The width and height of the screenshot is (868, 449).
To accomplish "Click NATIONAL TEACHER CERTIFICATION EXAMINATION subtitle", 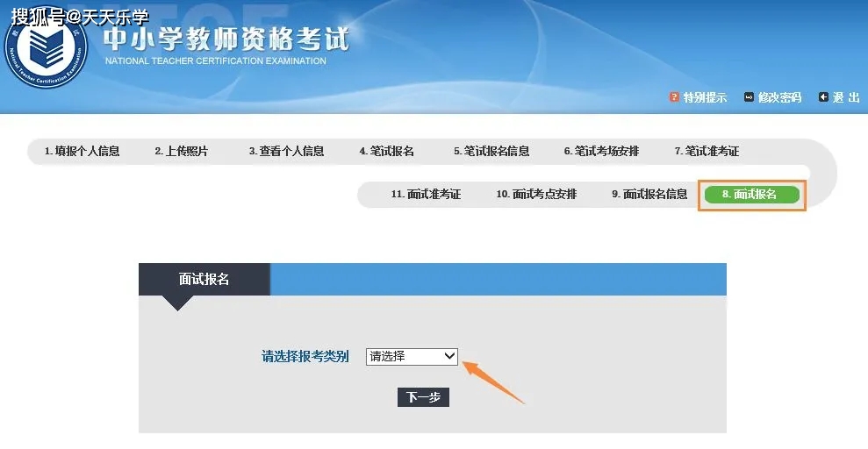I will click(x=215, y=61).
